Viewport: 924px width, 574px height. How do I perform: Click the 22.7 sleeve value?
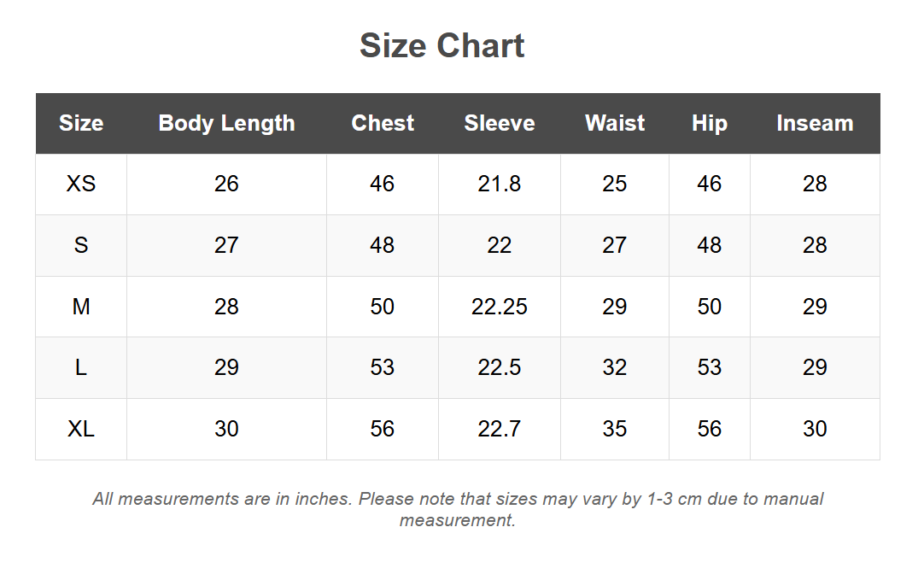click(500, 429)
